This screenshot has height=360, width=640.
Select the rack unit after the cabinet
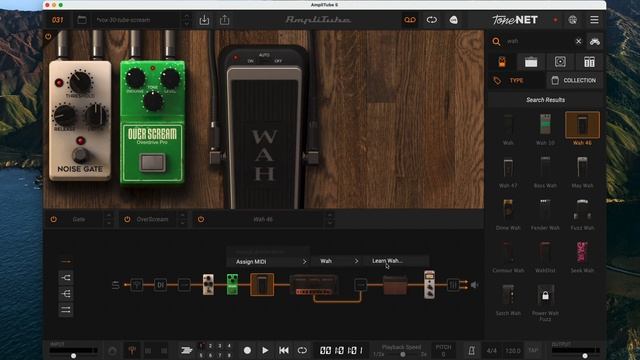pyautogui.click(x=429, y=284)
